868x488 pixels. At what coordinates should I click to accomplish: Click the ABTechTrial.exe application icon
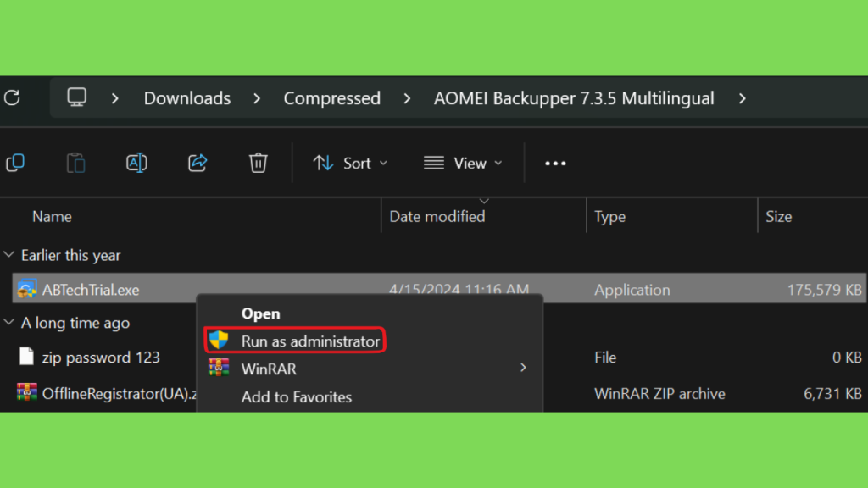pyautogui.click(x=26, y=290)
